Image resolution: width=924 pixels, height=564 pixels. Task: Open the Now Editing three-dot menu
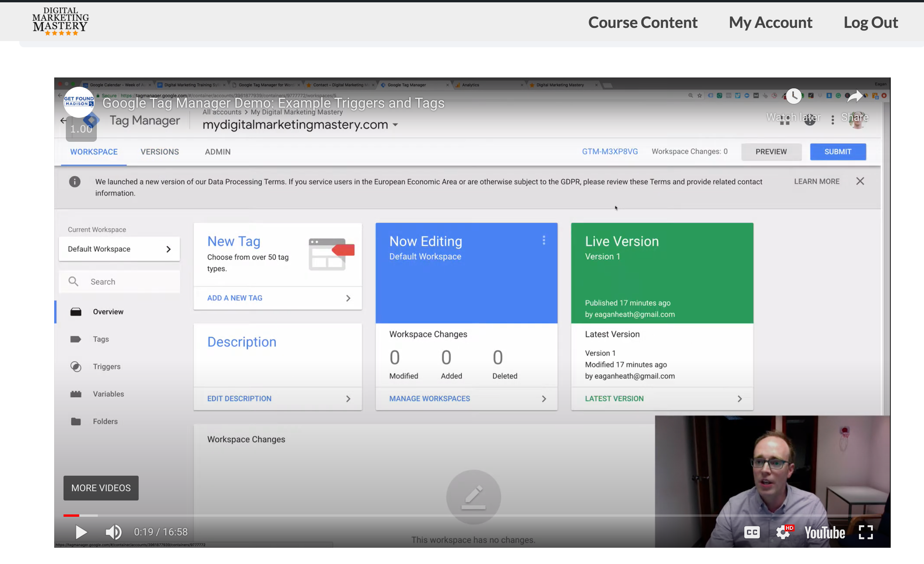click(x=544, y=241)
